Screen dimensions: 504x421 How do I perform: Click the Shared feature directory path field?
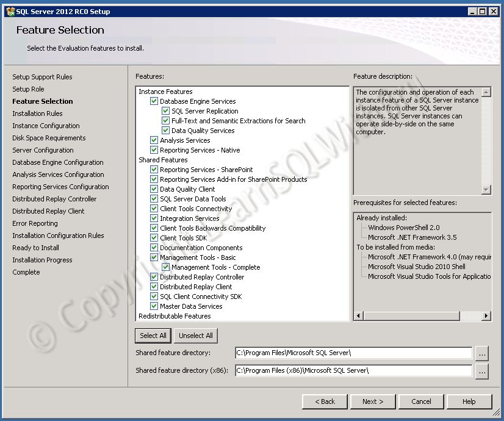pos(353,353)
